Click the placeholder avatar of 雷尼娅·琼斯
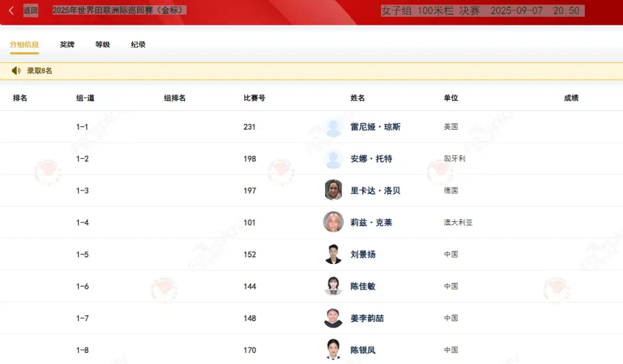This screenshot has width=623, height=364. [334, 127]
